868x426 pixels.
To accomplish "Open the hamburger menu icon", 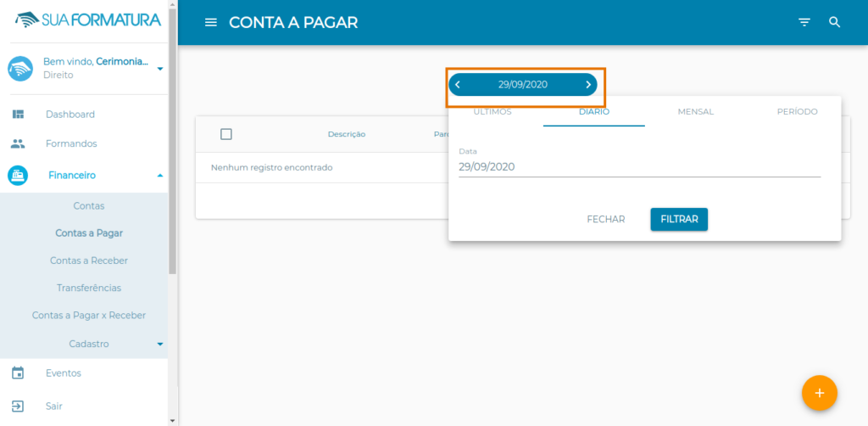I will click(x=211, y=23).
